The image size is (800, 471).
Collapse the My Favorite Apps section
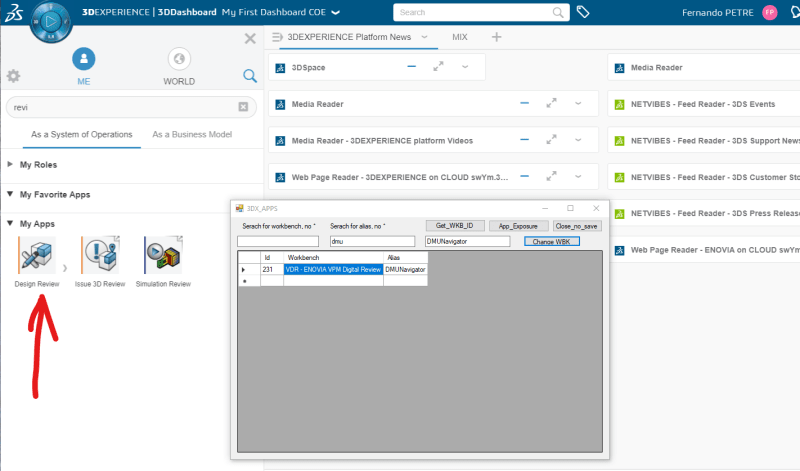(x=10, y=194)
